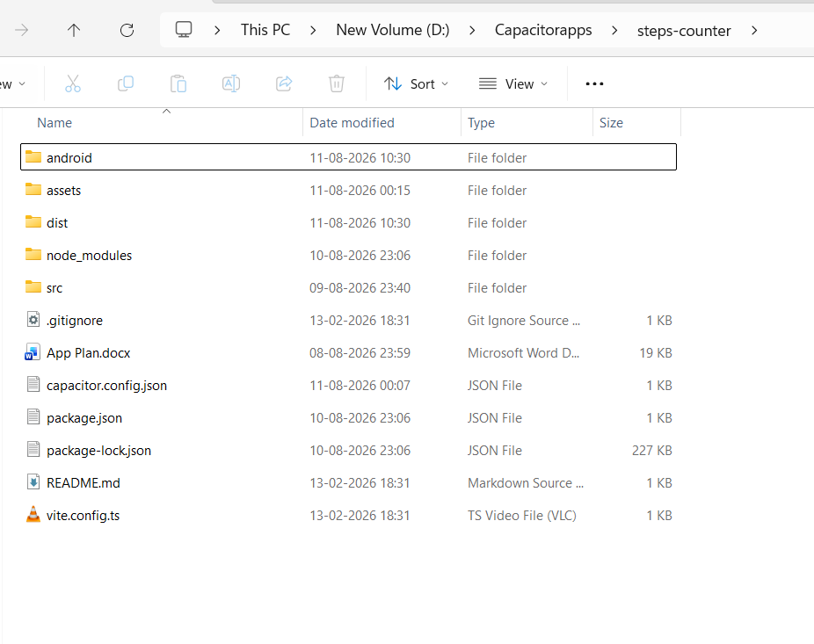Sort by the Type column header
814x644 pixels.
click(481, 123)
